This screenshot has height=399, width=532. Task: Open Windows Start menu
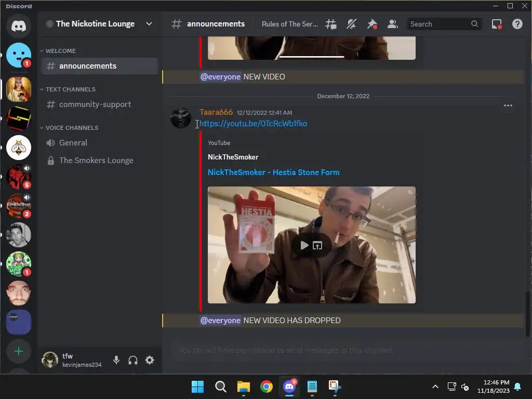point(198,387)
